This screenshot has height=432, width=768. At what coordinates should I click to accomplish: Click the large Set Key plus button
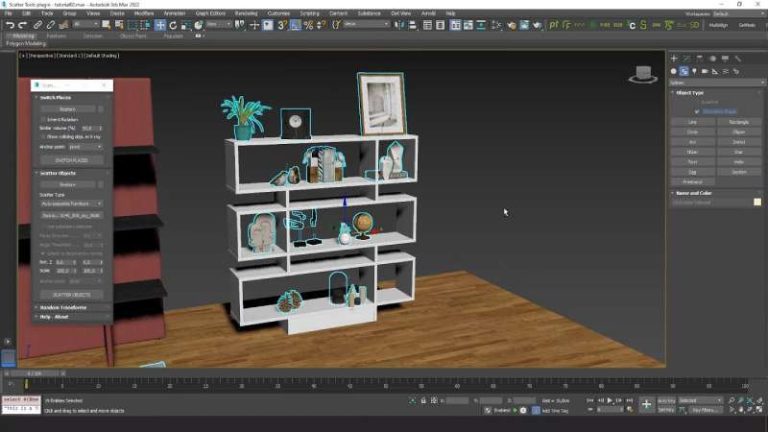pos(646,404)
